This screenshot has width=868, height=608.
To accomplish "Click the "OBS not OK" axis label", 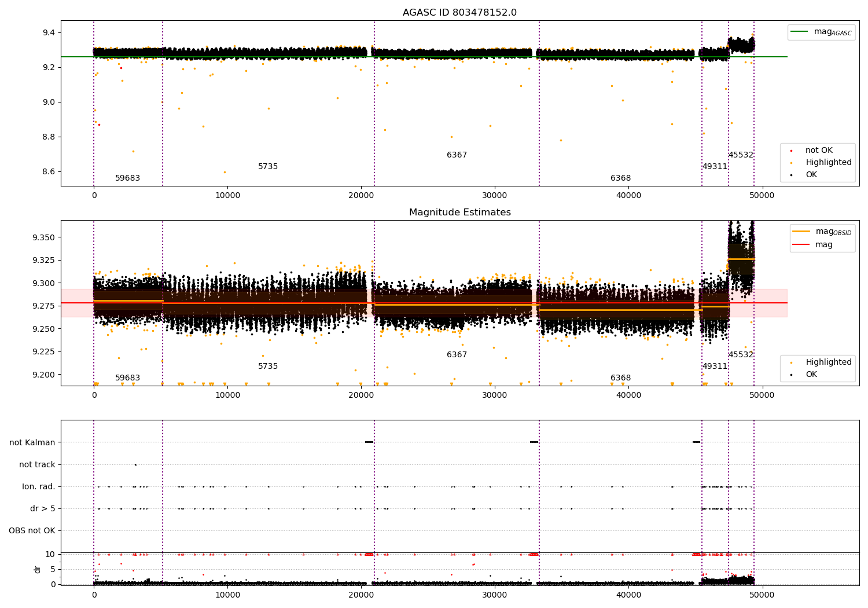I will 32,531.
